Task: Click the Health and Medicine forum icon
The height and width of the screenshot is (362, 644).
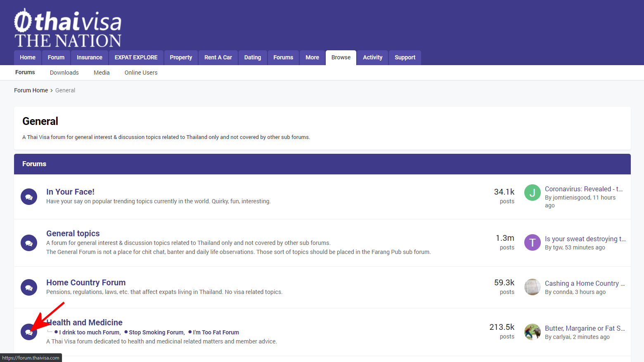Action: pos(29,332)
